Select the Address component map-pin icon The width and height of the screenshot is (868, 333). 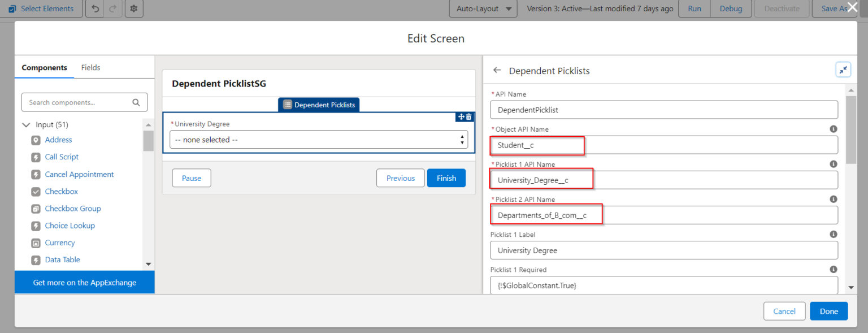[36, 140]
